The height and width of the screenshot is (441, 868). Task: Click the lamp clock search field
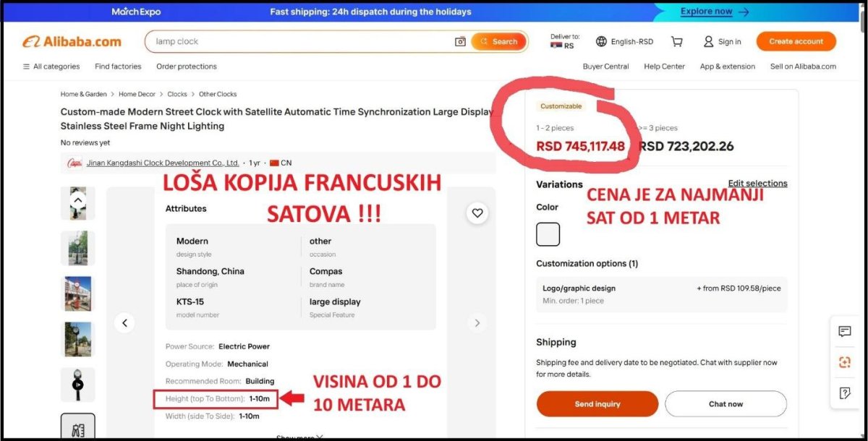pos(302,42)
